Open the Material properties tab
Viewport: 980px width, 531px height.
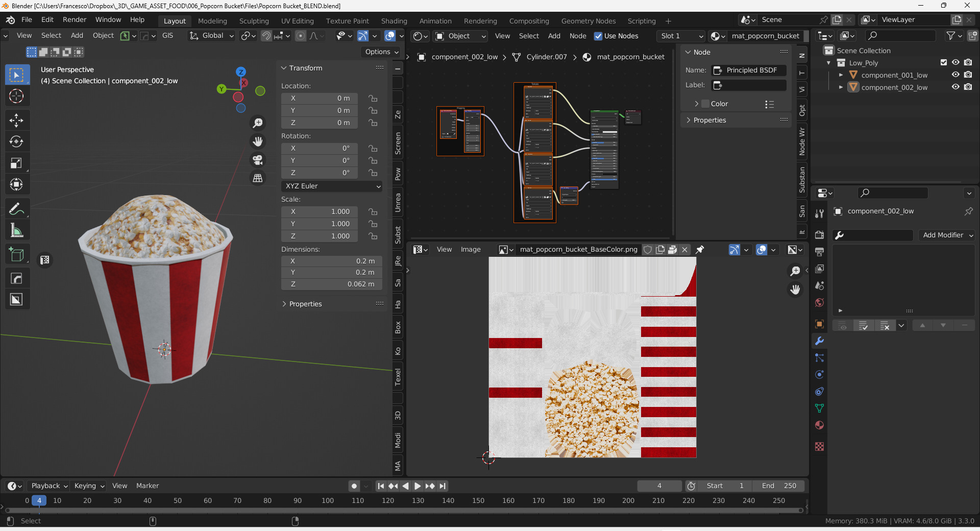[819, 425]
